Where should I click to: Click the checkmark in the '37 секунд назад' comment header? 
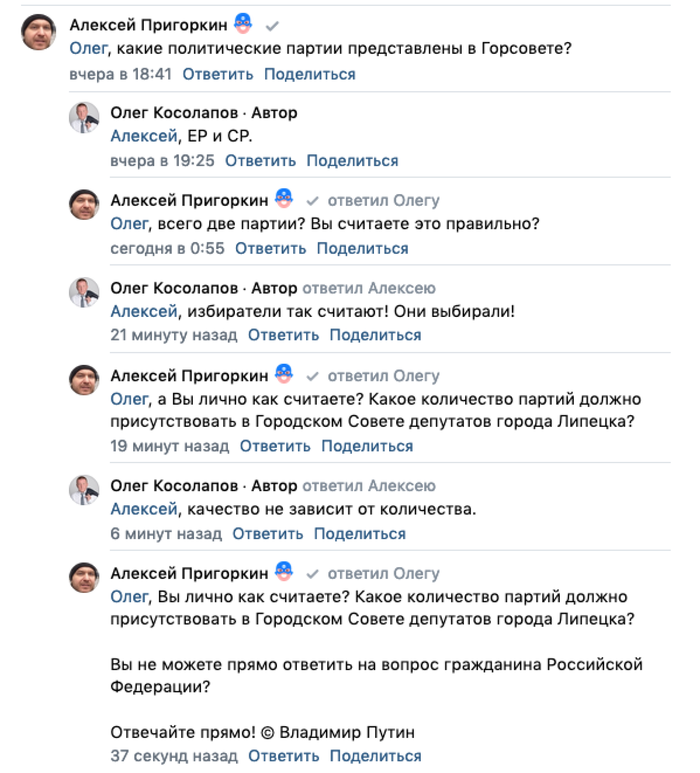point(313,575)
